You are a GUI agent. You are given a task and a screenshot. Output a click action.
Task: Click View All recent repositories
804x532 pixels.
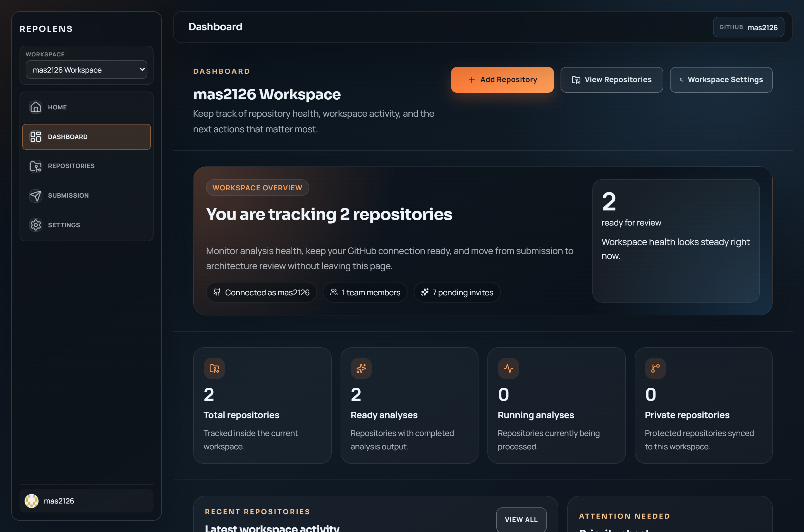coord(521,519)
